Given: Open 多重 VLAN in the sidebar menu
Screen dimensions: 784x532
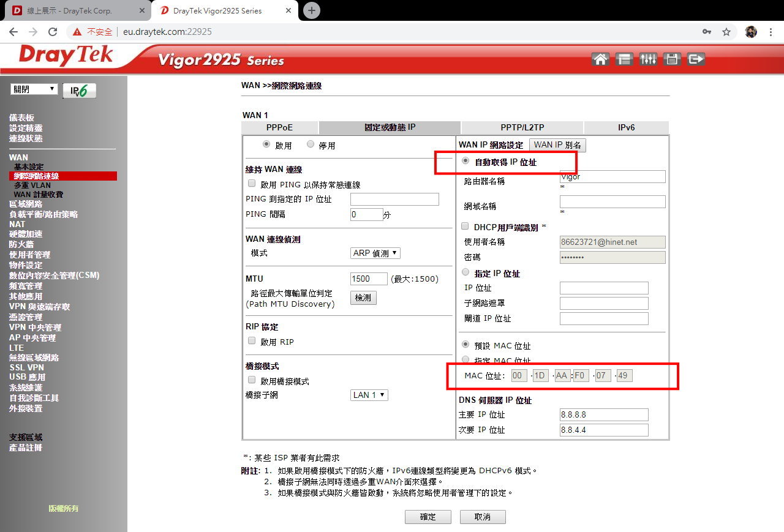Looking at the screenshot, I should click(32, 185).
